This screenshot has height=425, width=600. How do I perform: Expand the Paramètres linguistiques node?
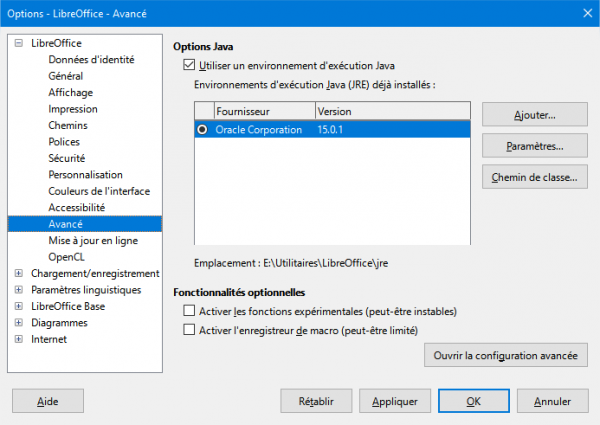pos(18,290)
